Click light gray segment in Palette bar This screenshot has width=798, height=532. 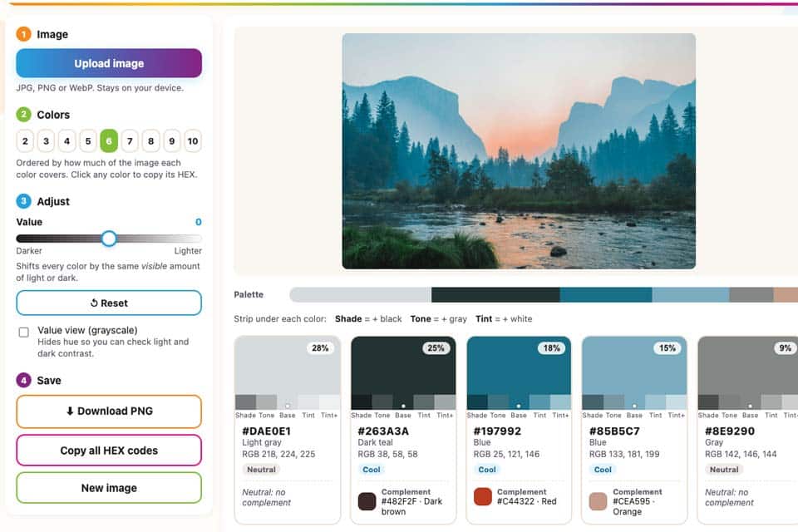[x=360, y=295]
